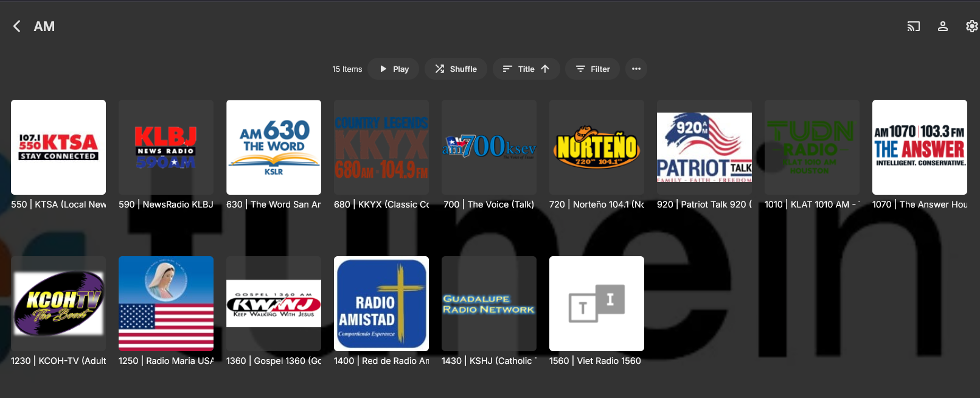Open the KTSA 550 station logo

pos(58,147)
